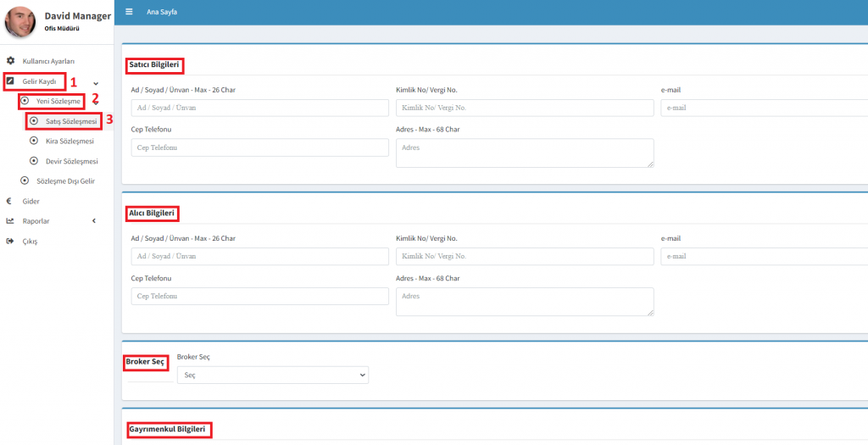Click buyer Cep Telefonu input field
868x445 pixels.
point(259,296)
